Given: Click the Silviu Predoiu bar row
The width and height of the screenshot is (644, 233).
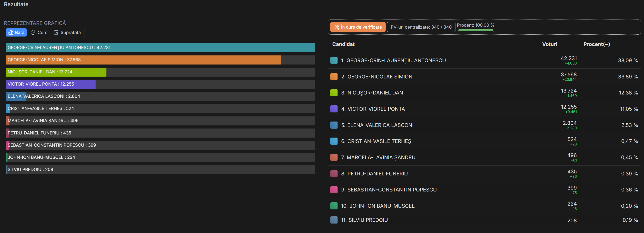Looking at the screenshot, I should 161,170.
